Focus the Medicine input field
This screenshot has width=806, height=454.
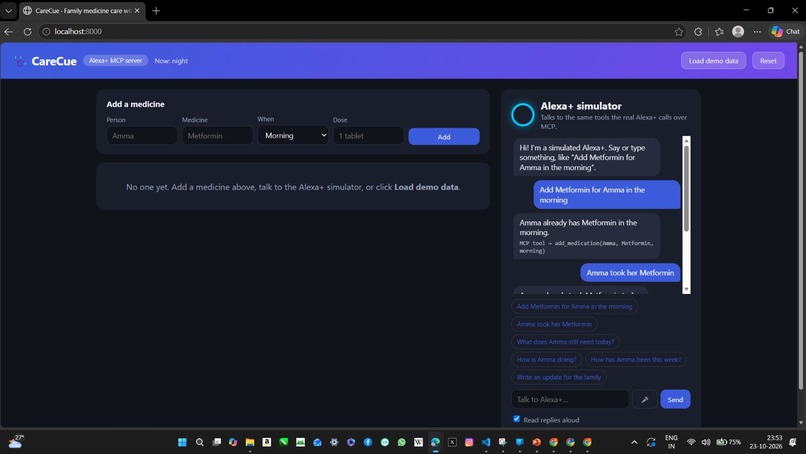pos(217,136)
